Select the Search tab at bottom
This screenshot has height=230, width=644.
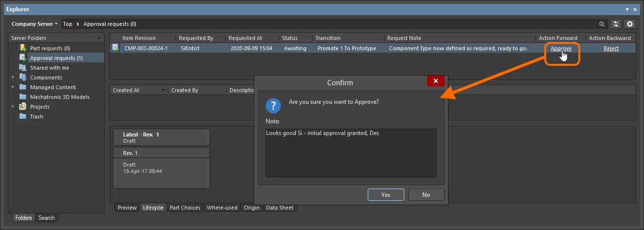point(47,218)
